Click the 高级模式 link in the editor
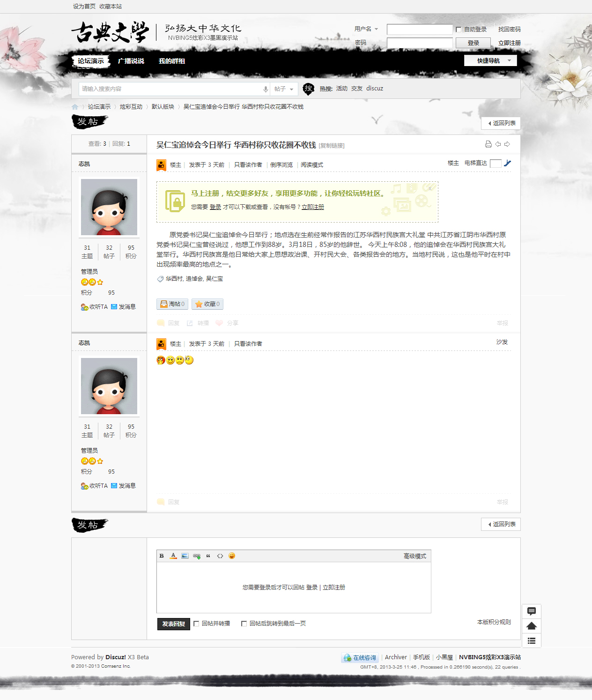The width and height of the screenshot is (592, 700). [x=415, y=556]
